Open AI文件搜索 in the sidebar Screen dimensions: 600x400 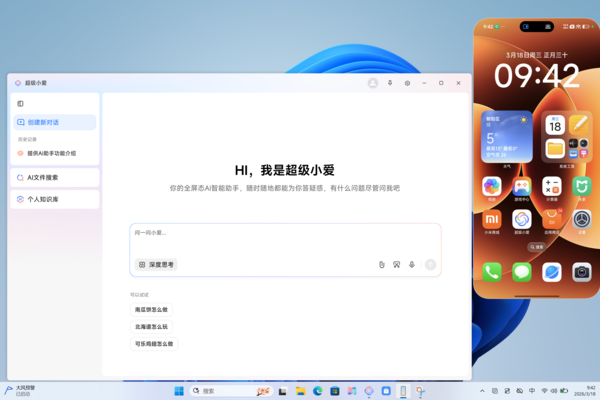55,178
